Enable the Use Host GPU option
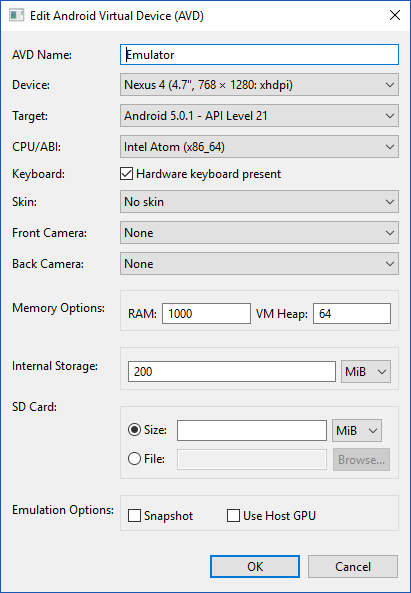 click(233, 515)
